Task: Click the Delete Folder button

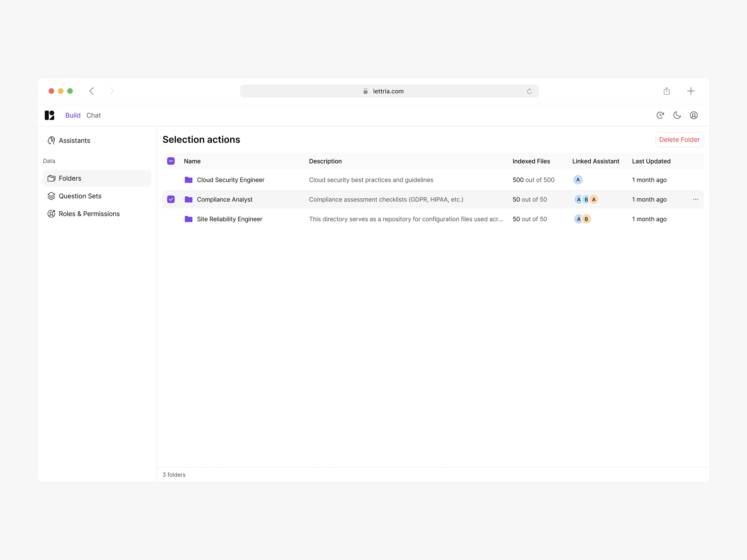Action: click(x=679, y=140)
